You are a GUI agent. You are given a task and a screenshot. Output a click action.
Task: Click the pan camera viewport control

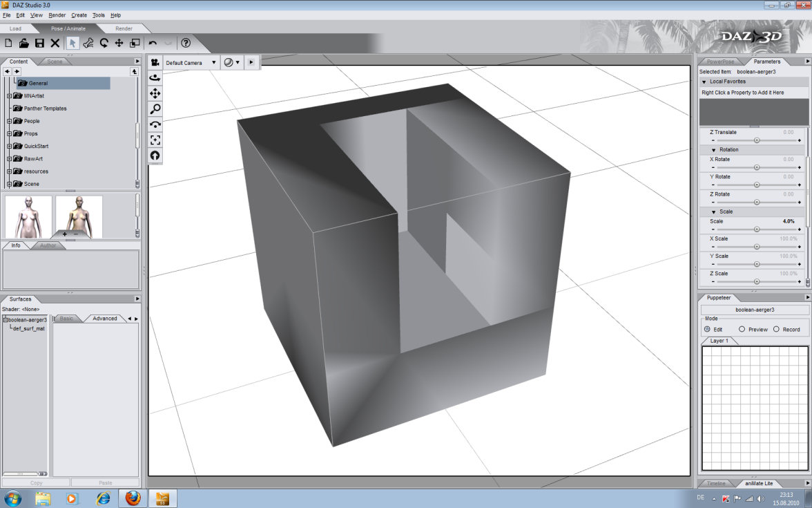pos(155,93)
